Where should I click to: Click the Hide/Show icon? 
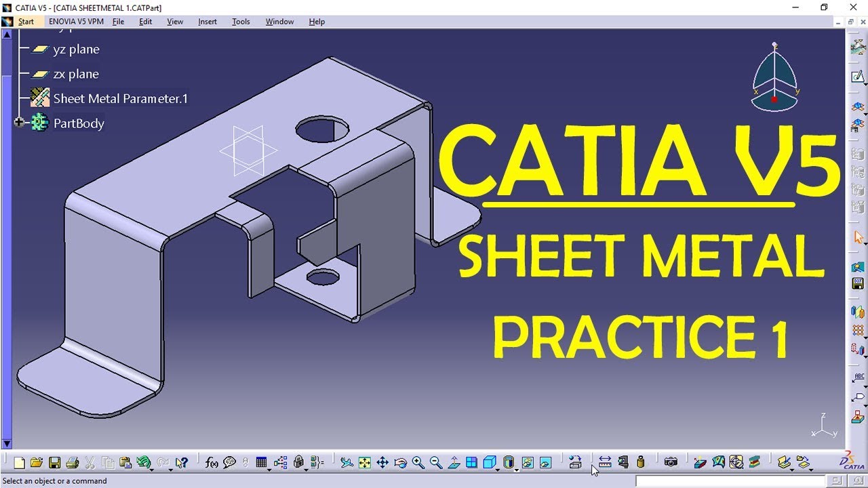(528, 463)
